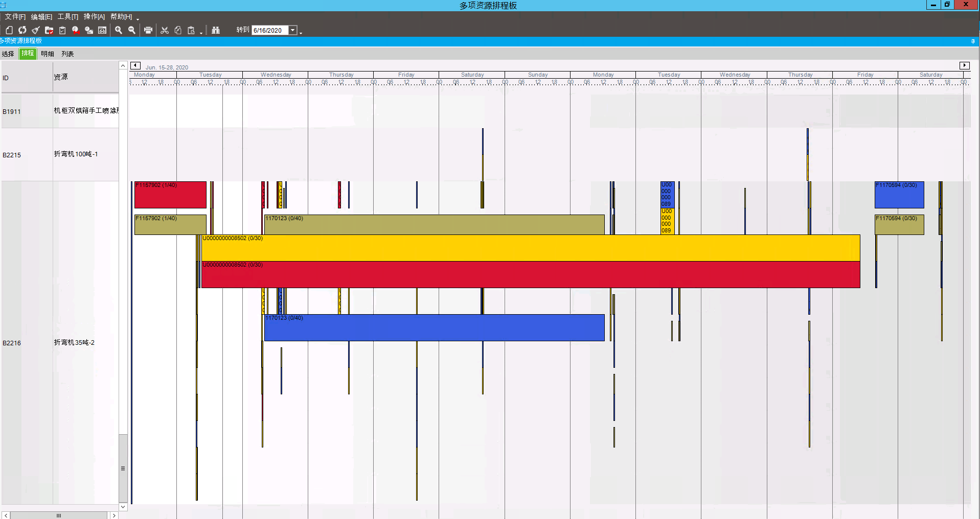The image size is (980, 519).
Task: Click resource name 折弯机100吨-1
Action: (x=76, y=154)
